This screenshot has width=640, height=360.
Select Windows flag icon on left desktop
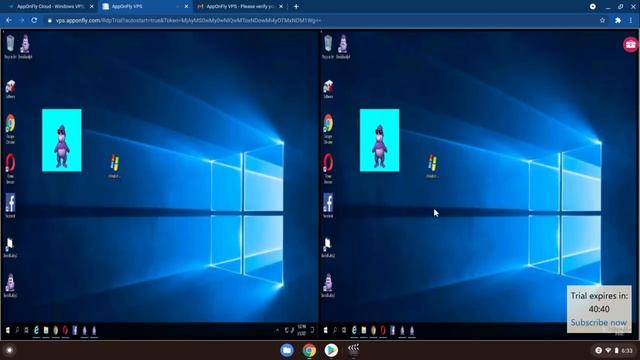[x=115, y=166]
